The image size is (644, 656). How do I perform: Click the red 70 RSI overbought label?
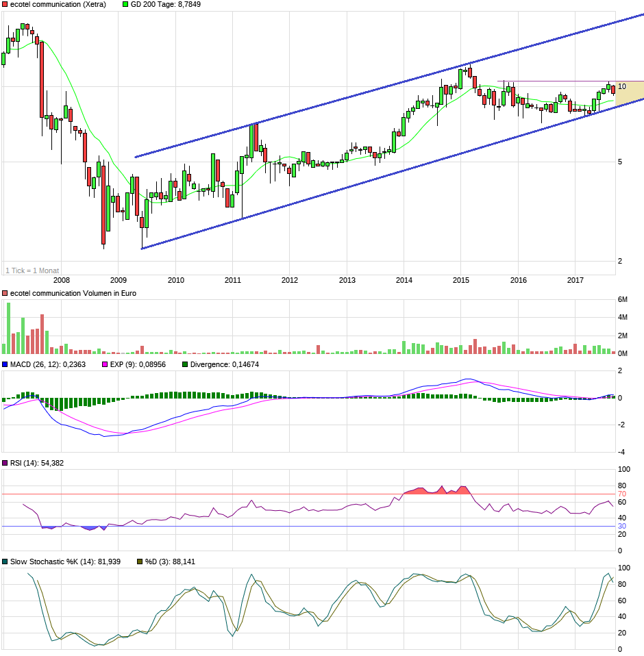click(x=622, y=494)
